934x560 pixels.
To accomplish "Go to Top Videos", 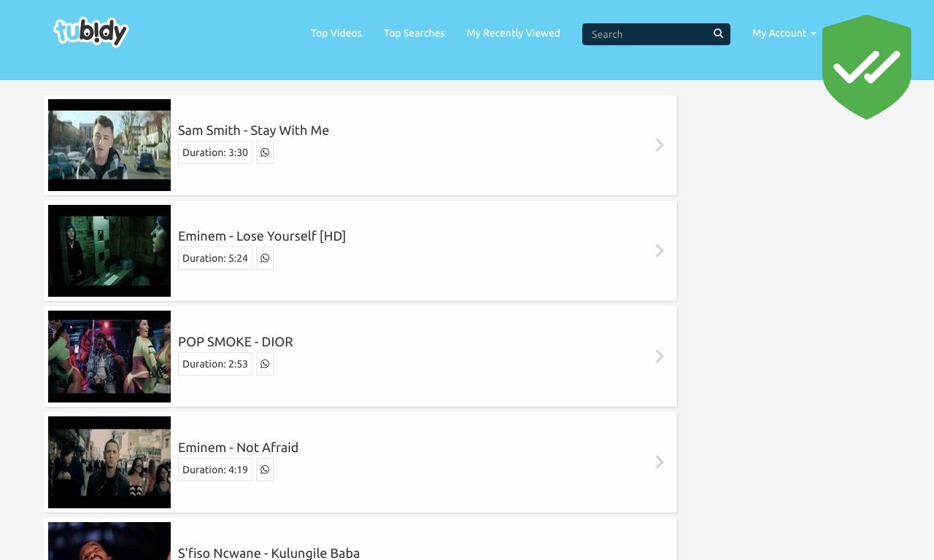I will (x=336, y=34).
